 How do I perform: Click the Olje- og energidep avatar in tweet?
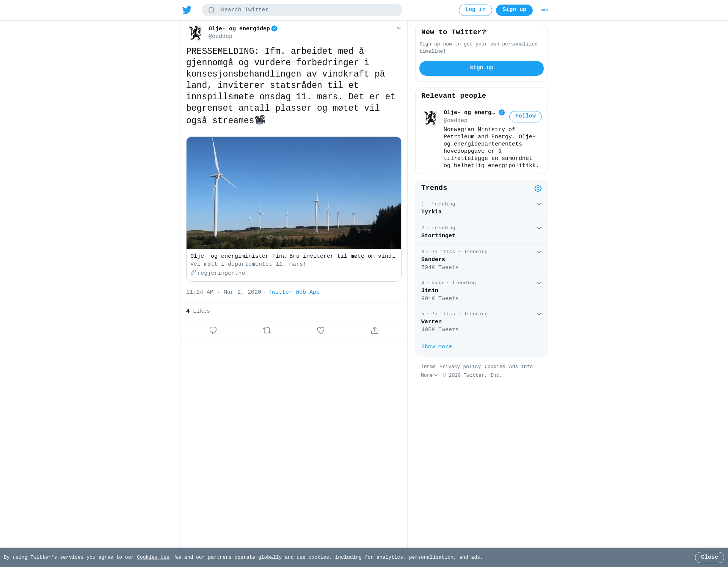pos(196,33)
